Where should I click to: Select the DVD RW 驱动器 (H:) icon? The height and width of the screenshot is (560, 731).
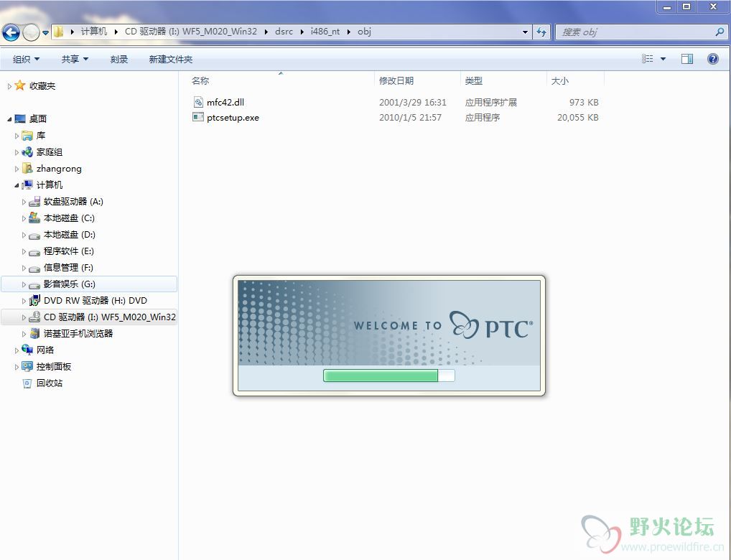34,301
